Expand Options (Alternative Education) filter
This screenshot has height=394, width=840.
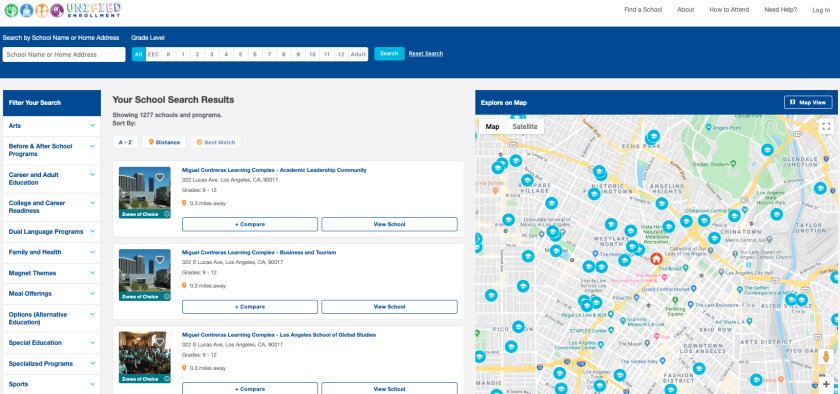pyautogui.click(x=51, y=318)
